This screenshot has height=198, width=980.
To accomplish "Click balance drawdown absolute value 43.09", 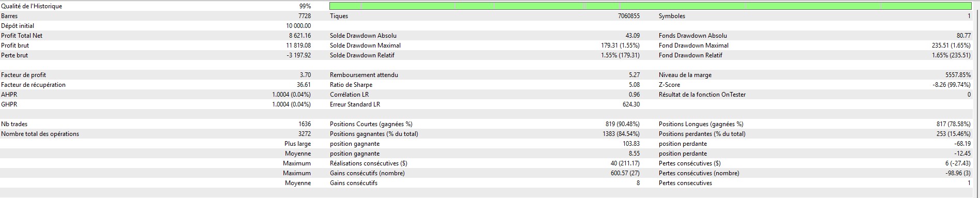I will (633, 36).
